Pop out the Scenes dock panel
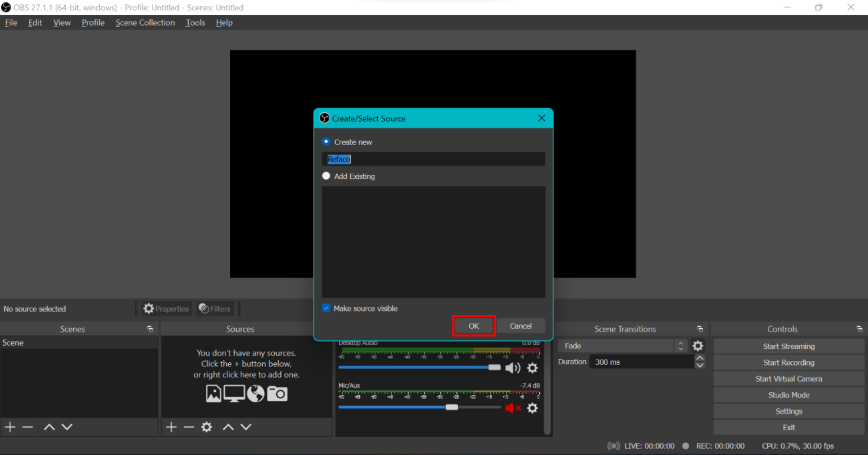This screenshot has width=868, height=455. (x=150, y=329)
